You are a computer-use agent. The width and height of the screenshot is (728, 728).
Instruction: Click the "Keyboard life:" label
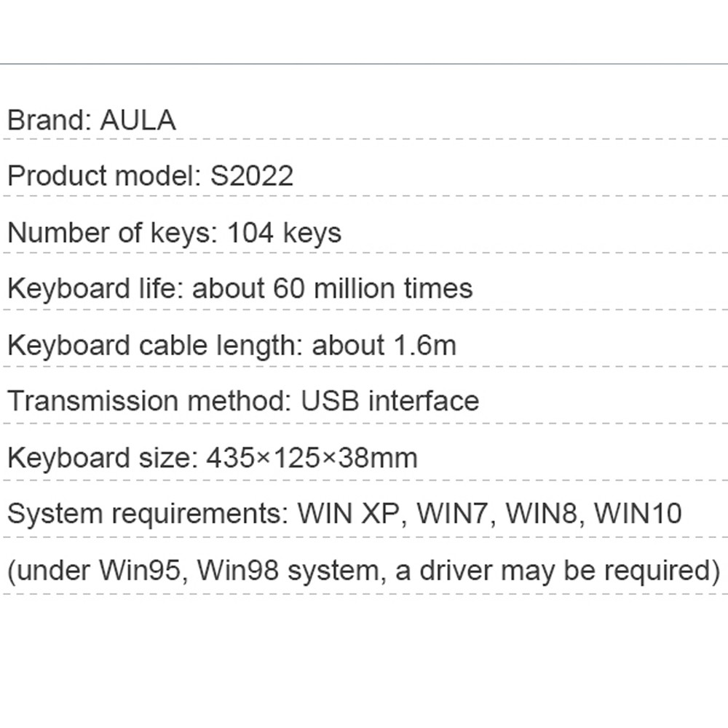coord(95,289)
